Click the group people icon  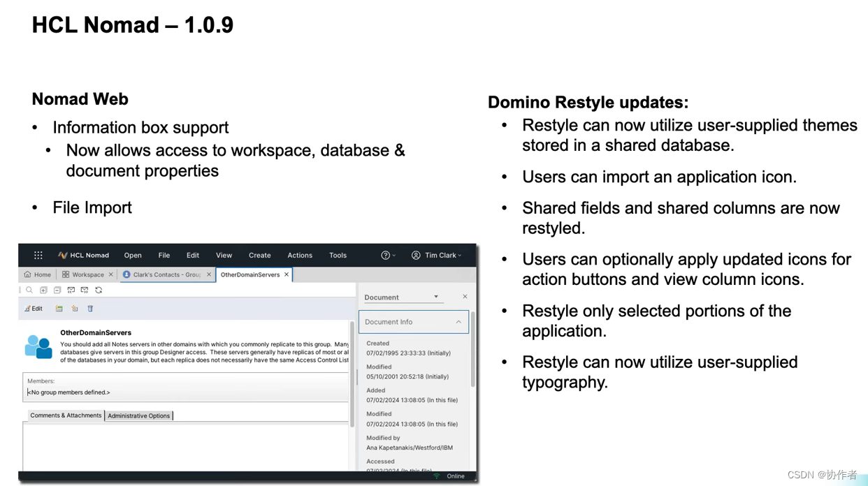click(x=38, y=346)
